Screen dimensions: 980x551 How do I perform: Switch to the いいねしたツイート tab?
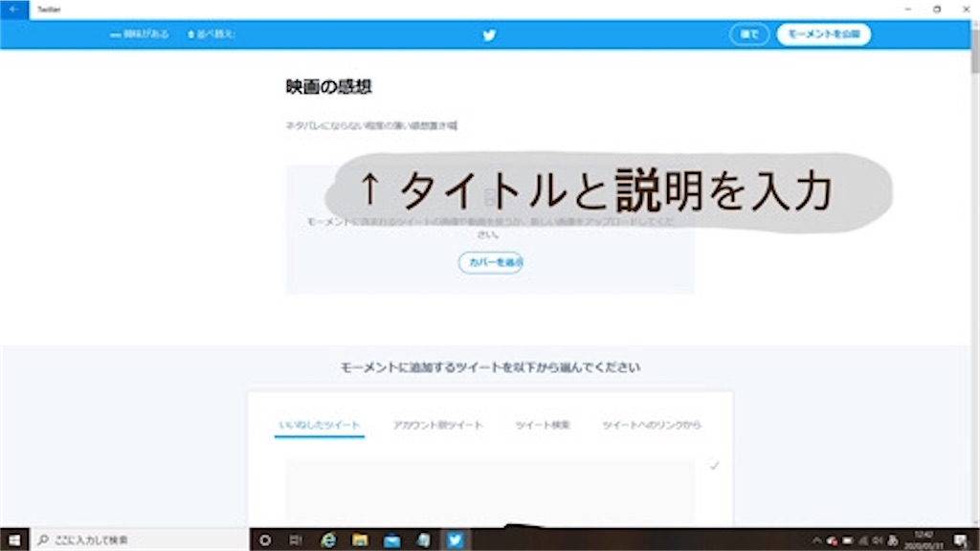point(320,425)
